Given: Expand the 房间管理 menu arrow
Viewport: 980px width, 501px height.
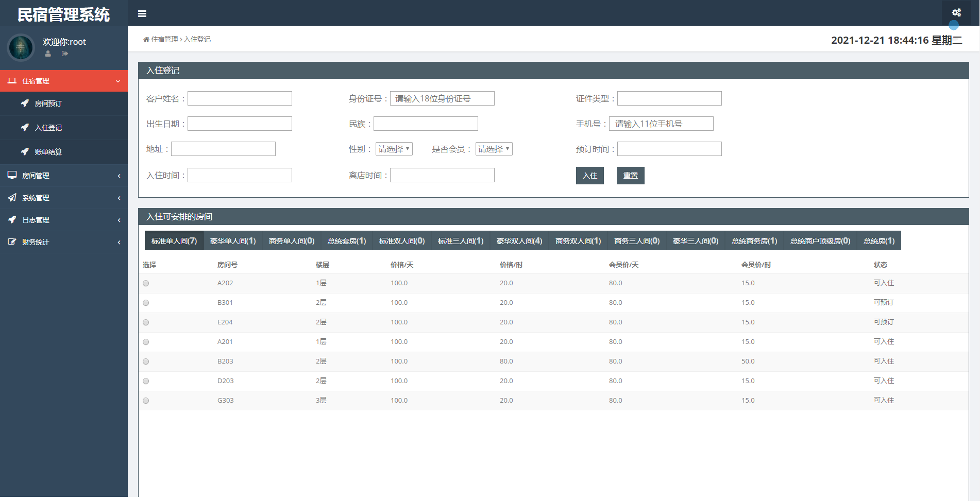Looking at the screenshot, I should 119,176.
